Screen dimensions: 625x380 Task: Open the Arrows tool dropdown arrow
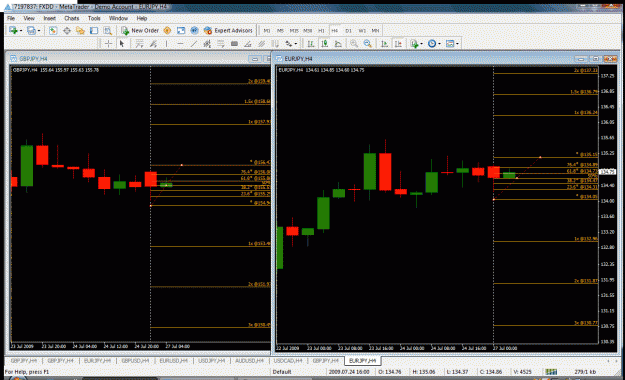(x=296, y=44)
